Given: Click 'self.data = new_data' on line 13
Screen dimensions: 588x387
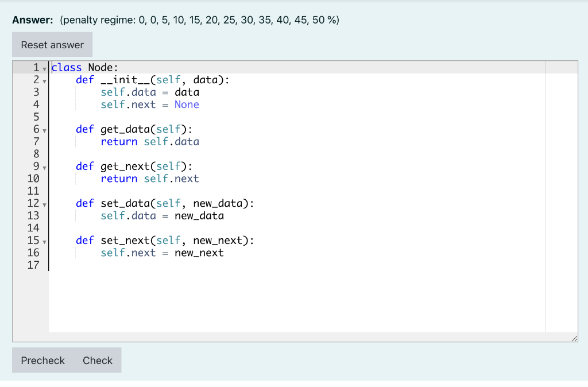Looking at the screenshot, I should tap(163, 216).
